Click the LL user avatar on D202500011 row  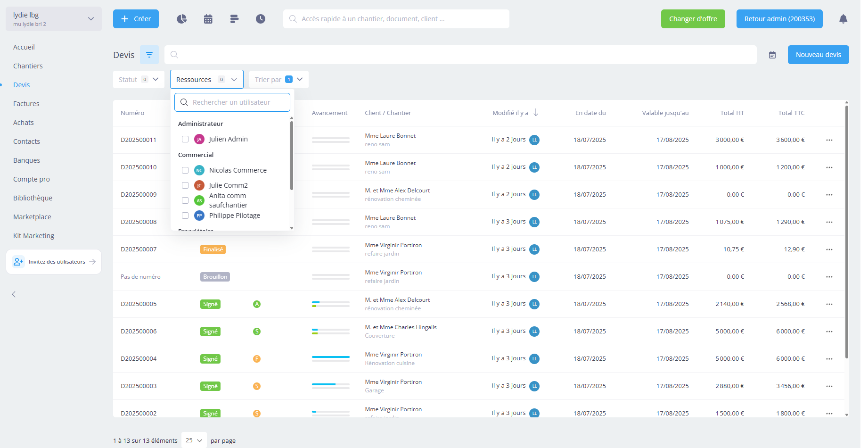(534, 140)
